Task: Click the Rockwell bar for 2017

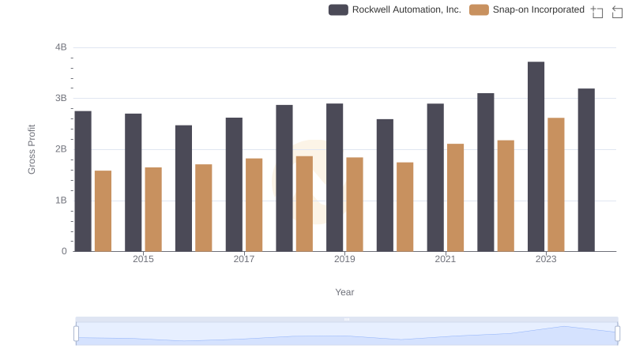Action: (x=234, y=185)
